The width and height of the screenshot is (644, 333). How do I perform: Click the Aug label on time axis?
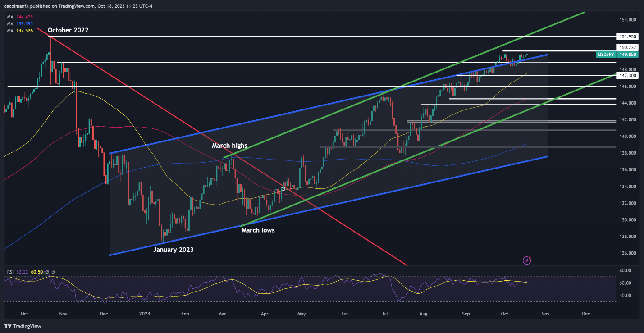(423, 313)
